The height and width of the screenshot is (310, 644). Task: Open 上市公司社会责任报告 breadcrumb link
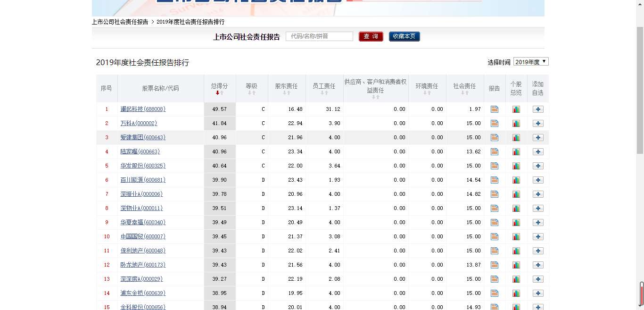pyautogui.click(x=120, y=22)
